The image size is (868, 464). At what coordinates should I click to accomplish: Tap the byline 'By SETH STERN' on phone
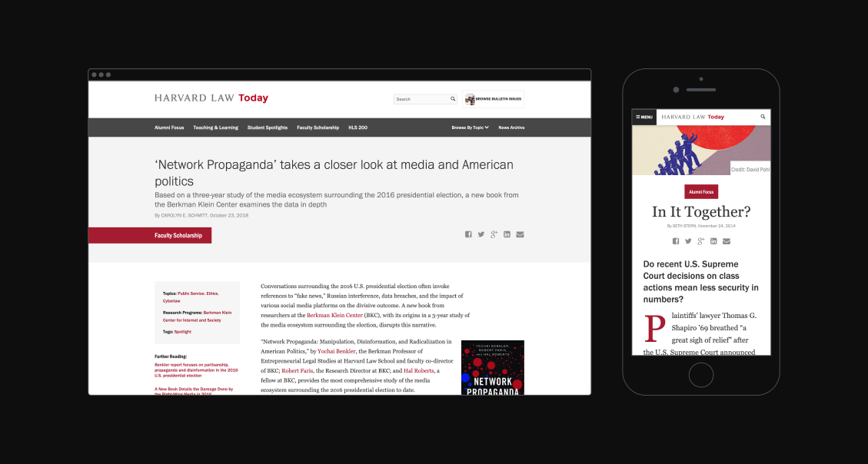(701, 226)
